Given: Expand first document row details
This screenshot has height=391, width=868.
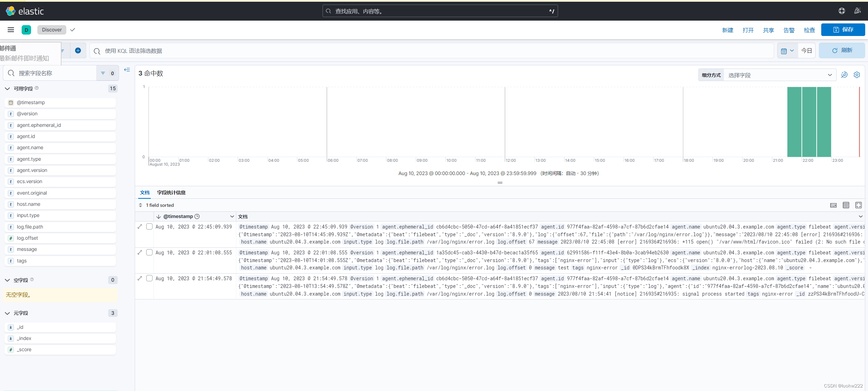Looking at the screenshot, I should click(140, 226).
